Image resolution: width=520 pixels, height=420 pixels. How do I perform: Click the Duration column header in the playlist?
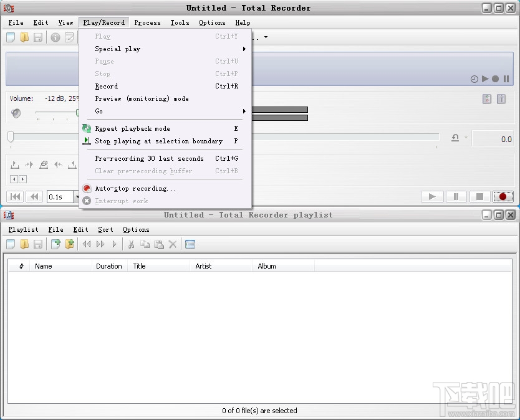point(108,266)
